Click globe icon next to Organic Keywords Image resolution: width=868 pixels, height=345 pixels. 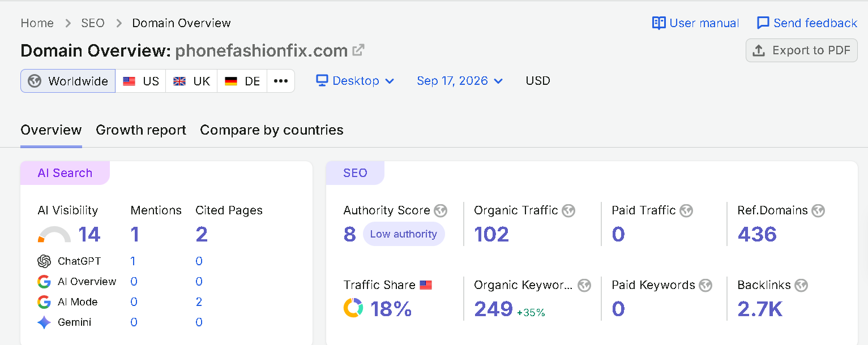click(584, 286)
